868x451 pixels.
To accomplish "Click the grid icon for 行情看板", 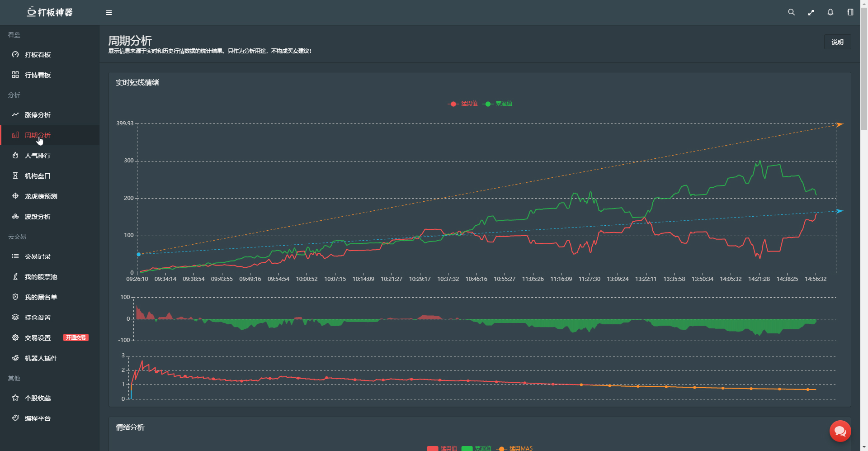I will click(15, 75).
